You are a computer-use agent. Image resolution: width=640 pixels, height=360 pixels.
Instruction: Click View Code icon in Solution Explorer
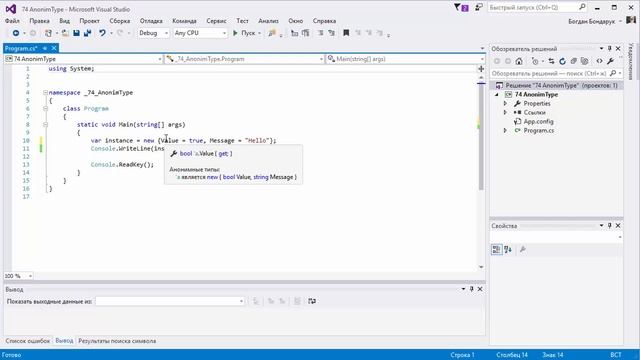599,61
